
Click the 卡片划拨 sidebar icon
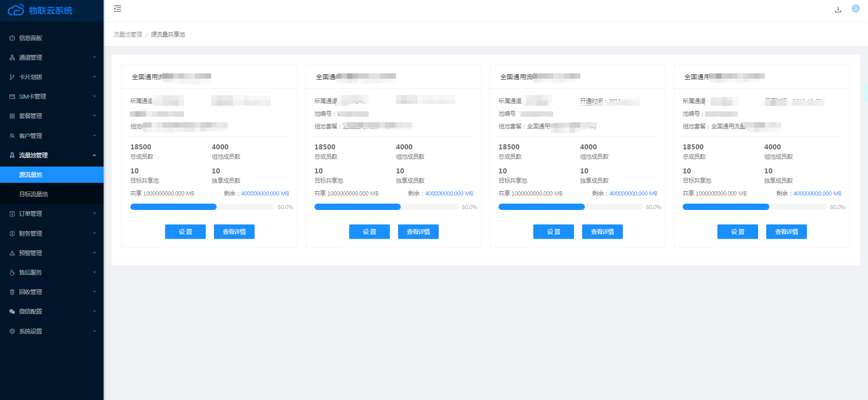click(x=12, y=77)
